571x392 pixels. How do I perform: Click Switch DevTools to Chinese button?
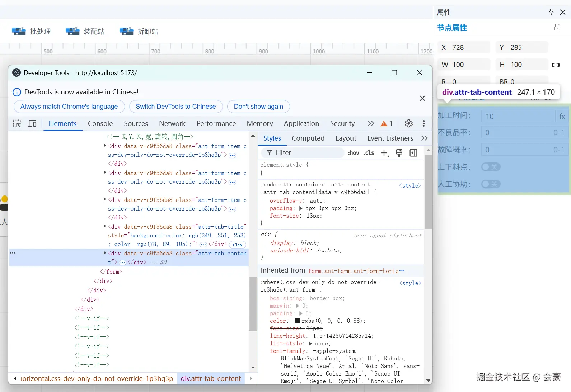tap(175, 107)
